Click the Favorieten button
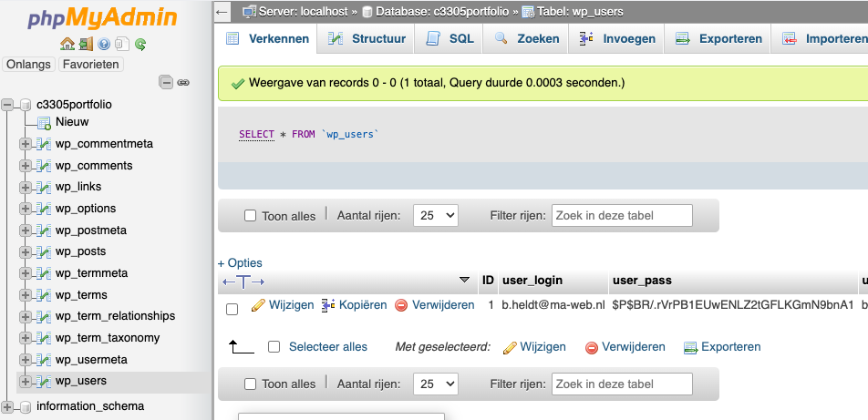Screen dimensions: 868x420 click(x=91, y=64)
